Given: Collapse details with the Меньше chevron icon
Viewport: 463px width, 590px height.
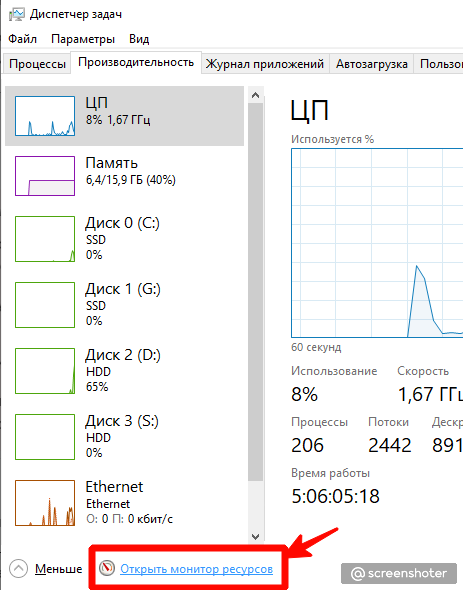Looking at the screenshot, I should tap(18, 569).
